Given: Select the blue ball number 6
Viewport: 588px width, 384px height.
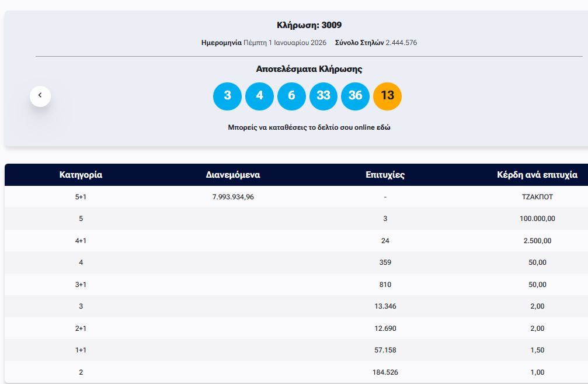Looking at the screenshot, I should pos(291,96).
